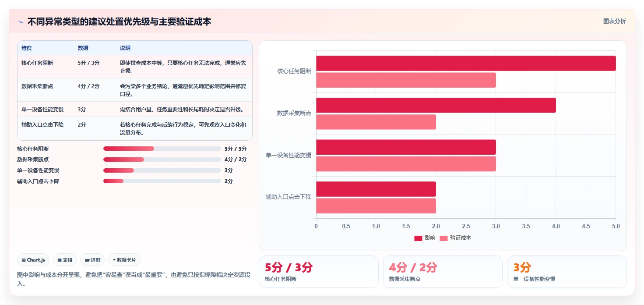Screen dimensions: 644x305
Task: Click the 2.5 x-axis tick label
Action: 466,227
